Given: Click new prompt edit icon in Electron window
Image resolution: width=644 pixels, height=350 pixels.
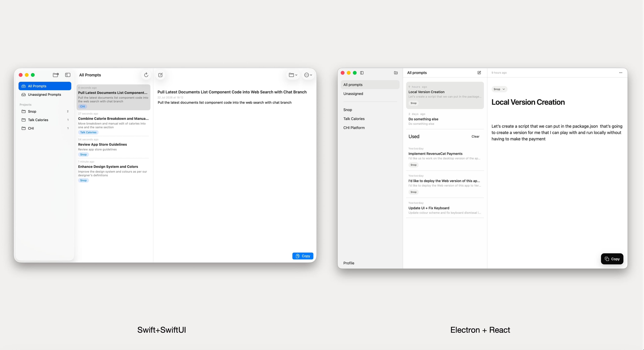Looking at the screenshot, I should [479, 73].
